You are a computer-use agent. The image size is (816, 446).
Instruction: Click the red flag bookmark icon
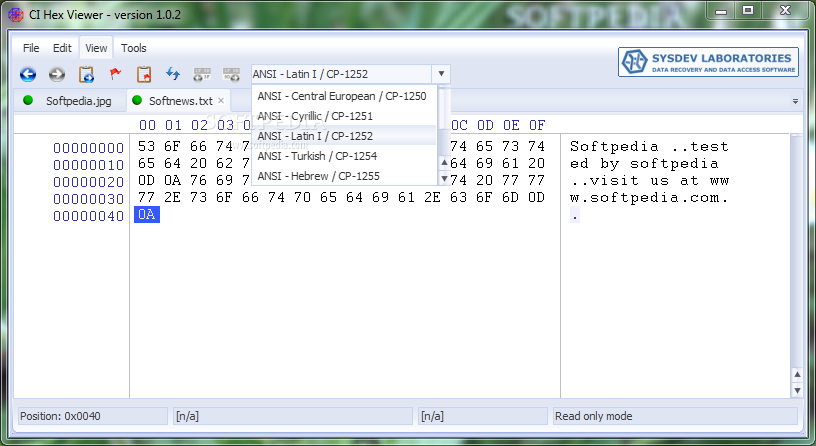click(x=115, y=74)
